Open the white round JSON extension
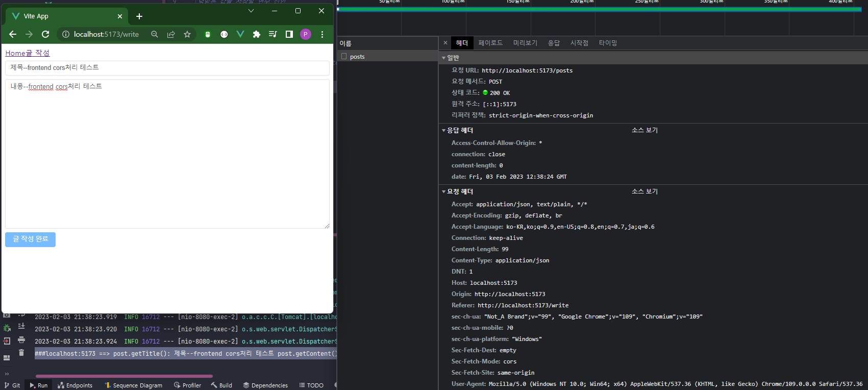The width and height of the screenshot is (868, 390). (x=224, y=34)
